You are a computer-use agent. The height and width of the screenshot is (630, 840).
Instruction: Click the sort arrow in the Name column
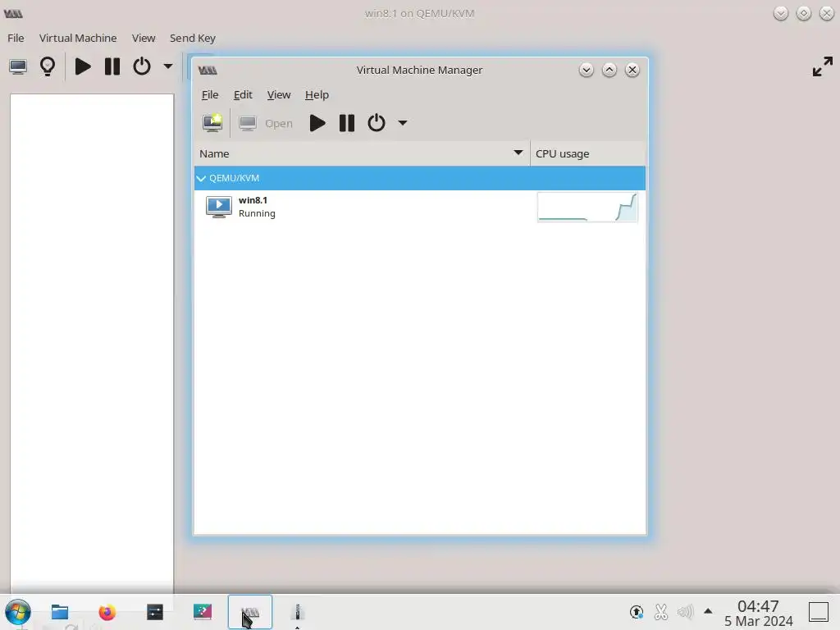(x=518, y=153)
